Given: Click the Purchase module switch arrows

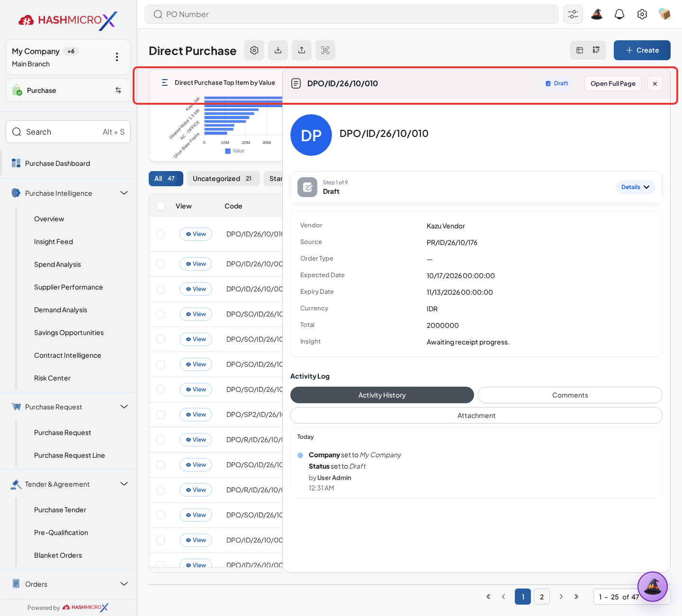Looking at the screenshot, I should [118, 90].
